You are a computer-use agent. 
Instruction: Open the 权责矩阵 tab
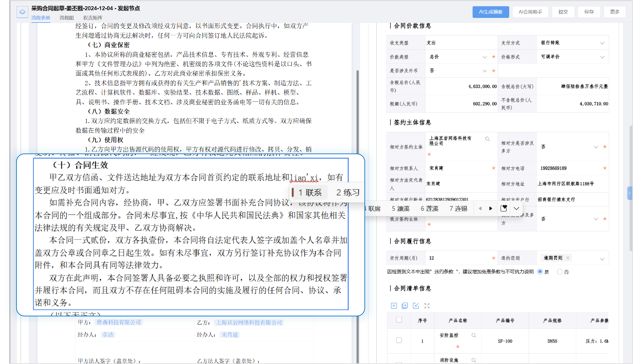(x=93, y=18)
